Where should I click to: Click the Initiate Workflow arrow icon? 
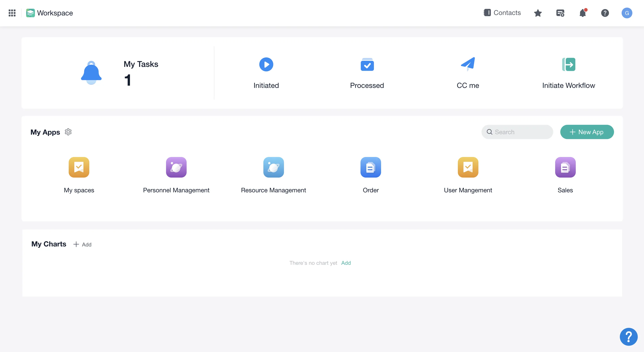coord(569,64)
